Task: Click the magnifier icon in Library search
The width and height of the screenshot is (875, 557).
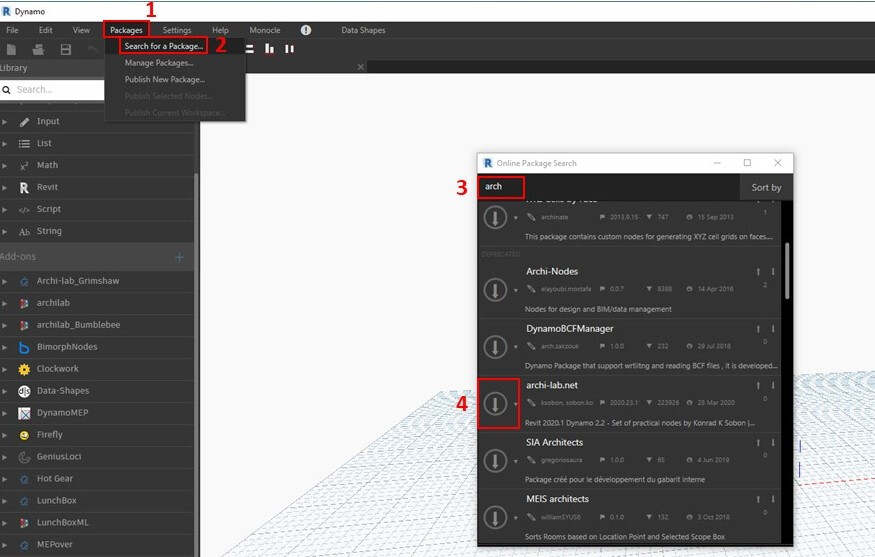Action: 7,90
